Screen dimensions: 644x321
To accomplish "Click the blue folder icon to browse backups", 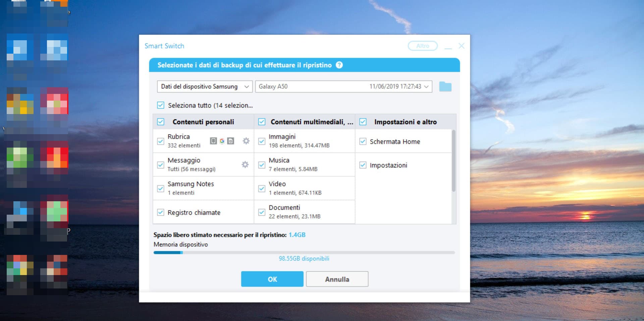I will (445, 86).
